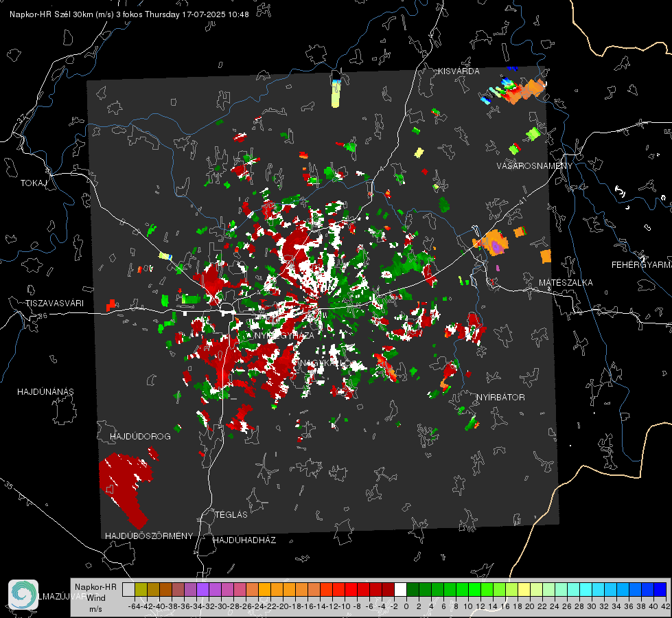Click the TOKAJ city label

point(34,183)
